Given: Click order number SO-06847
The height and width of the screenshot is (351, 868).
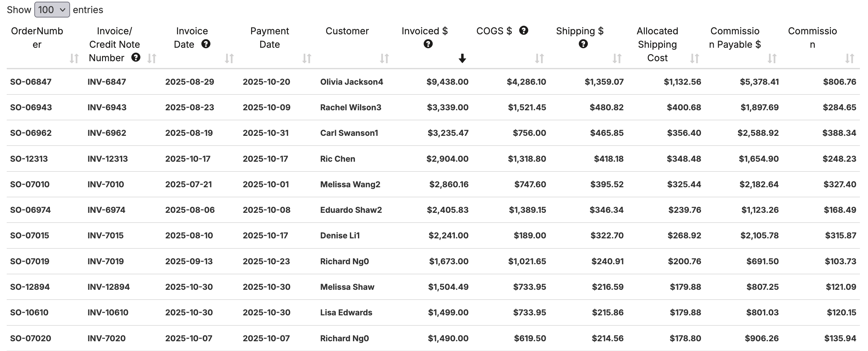Looking at the screenshot, I should 31,82.
